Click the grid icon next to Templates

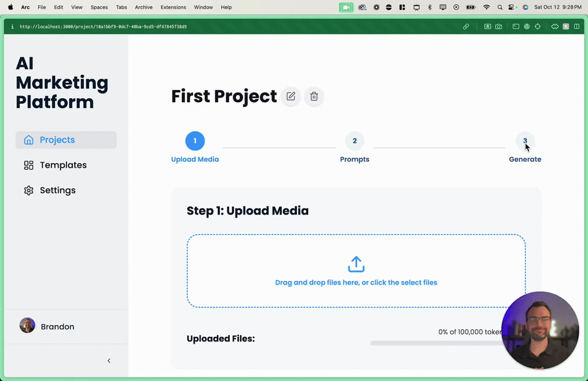pos(28,165)
